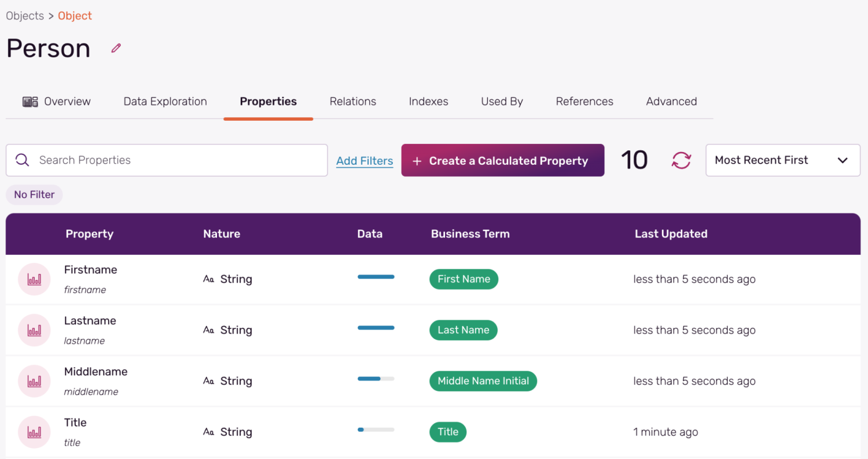Click the Middlename data fill bar

(376, 379)
